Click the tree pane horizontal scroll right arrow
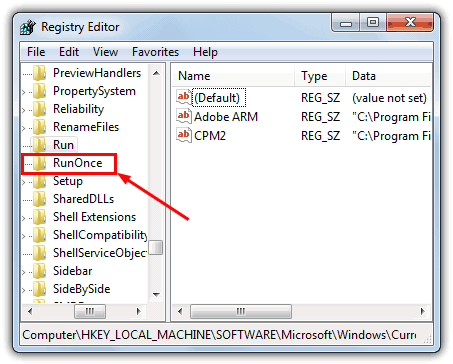Viewport: 453px width, 364px height. (139, 311)
